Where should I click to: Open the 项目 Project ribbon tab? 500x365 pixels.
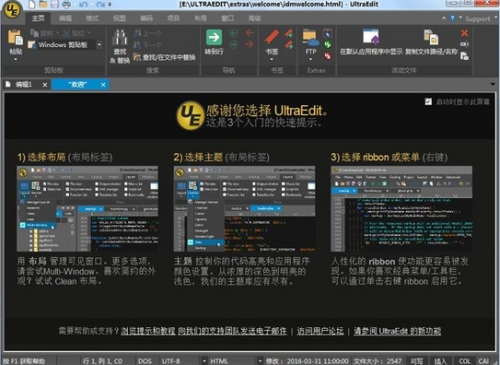click(x=173, y=18)
